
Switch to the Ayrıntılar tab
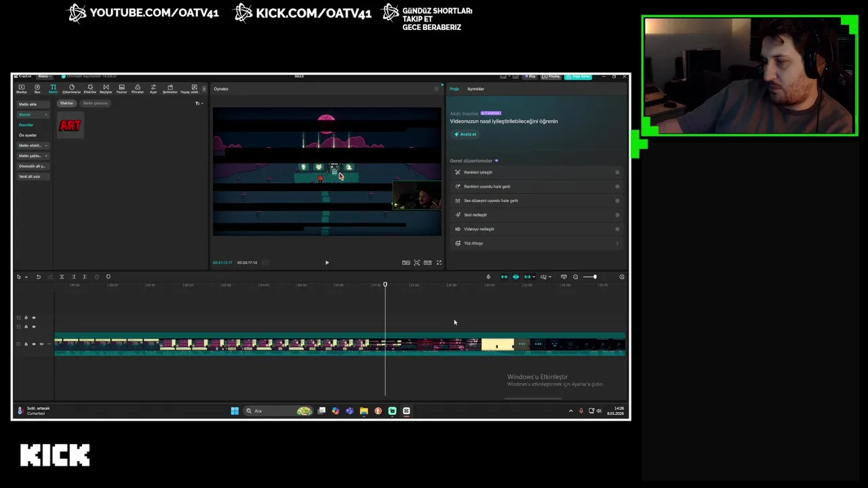tap(475, 89)
